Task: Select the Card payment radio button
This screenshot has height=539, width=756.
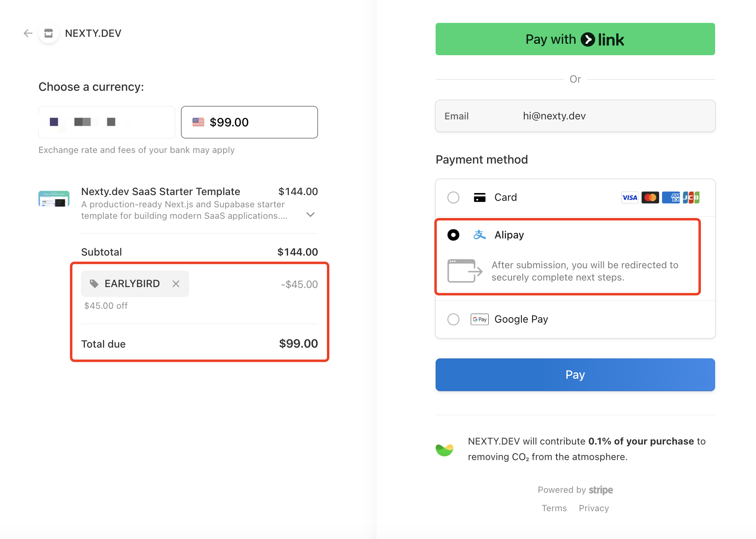Action: click(x=453, y=198)
